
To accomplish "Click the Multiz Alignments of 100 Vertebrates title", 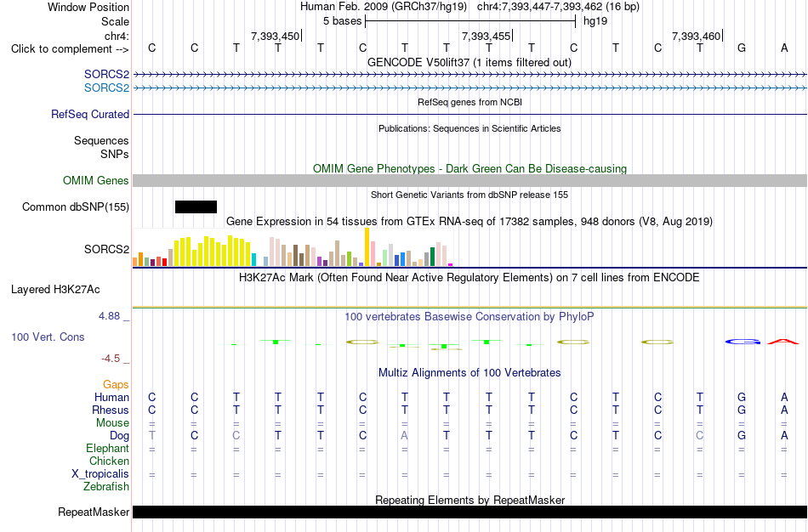I will (x=469, y=372).
